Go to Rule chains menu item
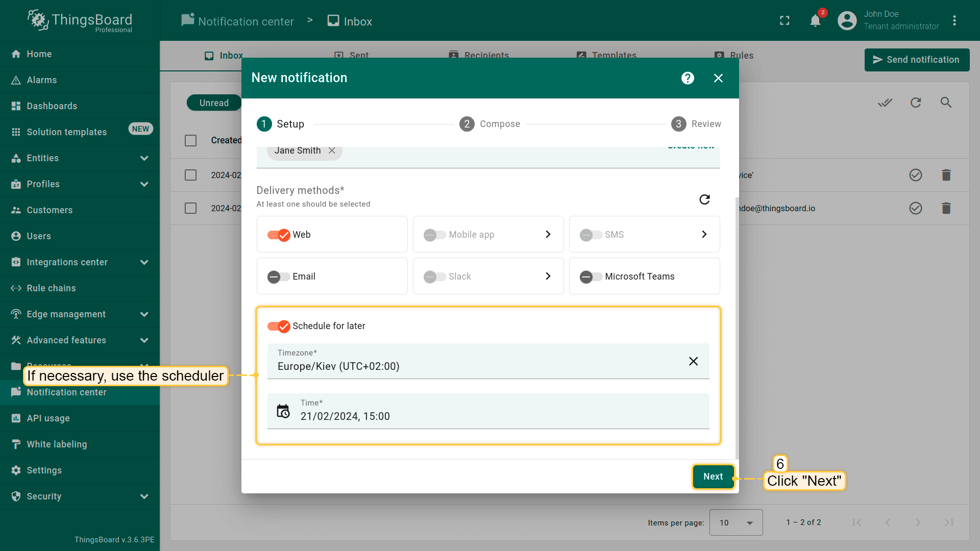Image resolution: width=980 pixels, height=551 pixels. click(x=51, y=288)
